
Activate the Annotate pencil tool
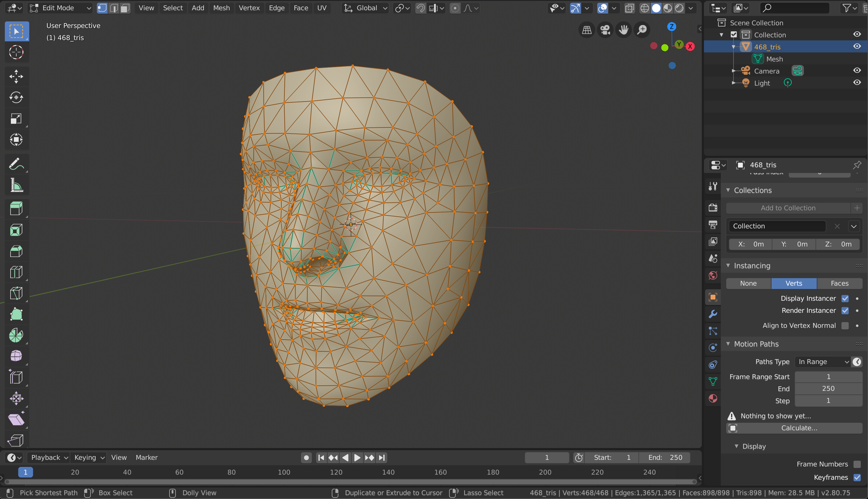pyautogui.click(x=16, y=165)
